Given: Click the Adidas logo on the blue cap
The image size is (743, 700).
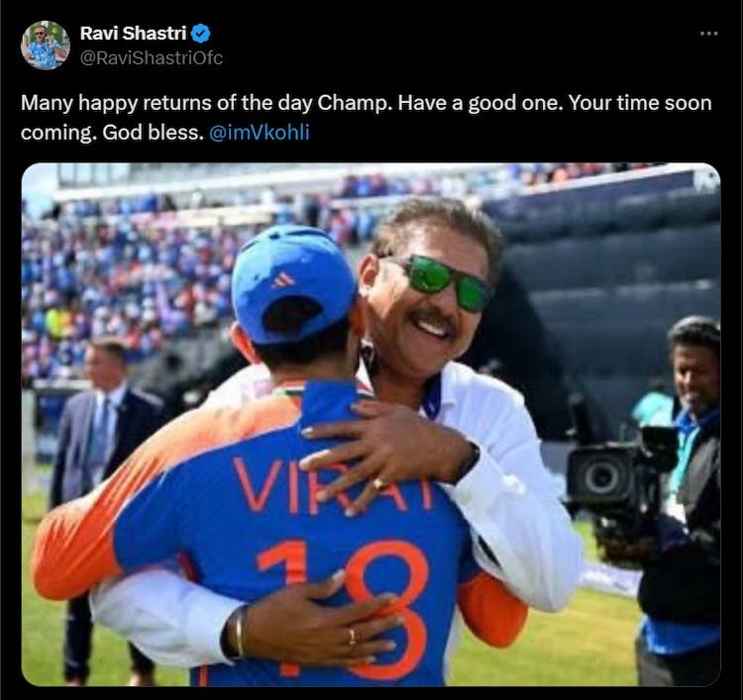Looking at the screenshot, I should pyautogui.click(x=283, y=280).
